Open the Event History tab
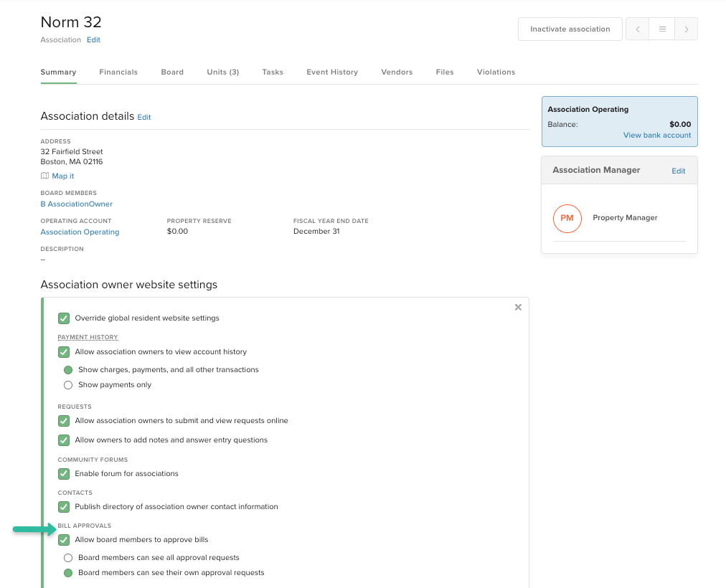726x588 pixels. [332, 72]
